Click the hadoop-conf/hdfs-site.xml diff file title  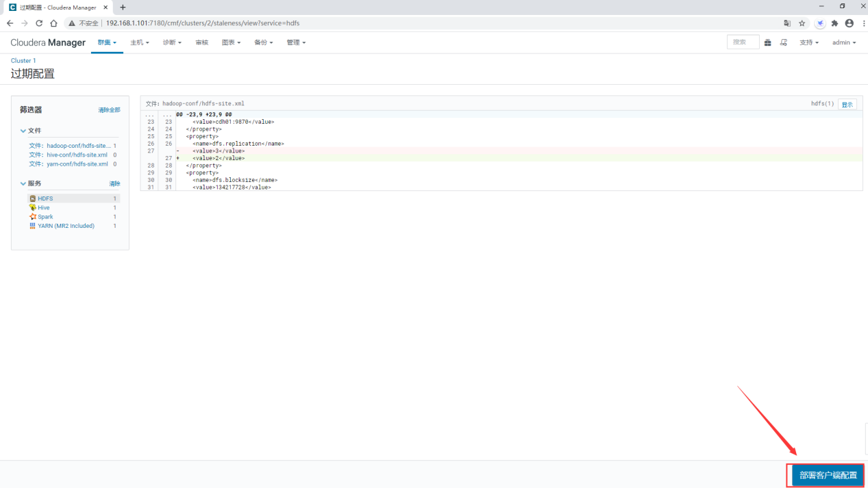click(195, 104)
